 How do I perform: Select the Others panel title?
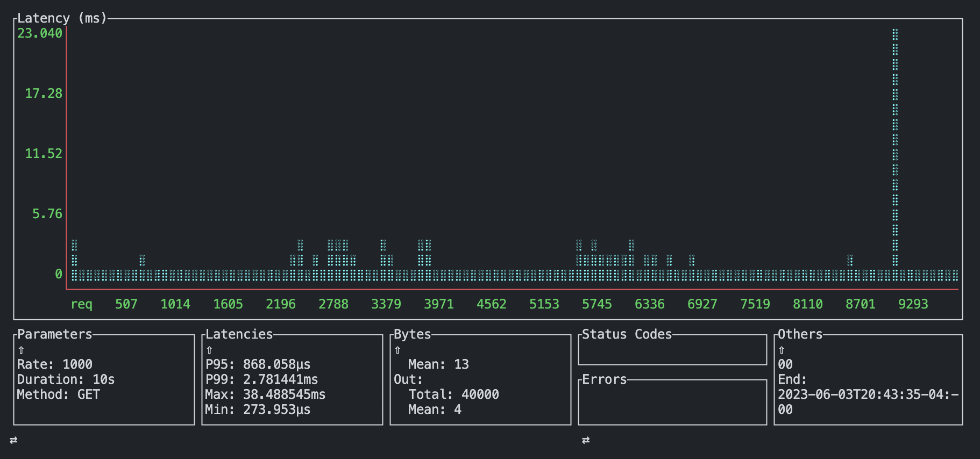pyautogui.click(x=800, y=334)
